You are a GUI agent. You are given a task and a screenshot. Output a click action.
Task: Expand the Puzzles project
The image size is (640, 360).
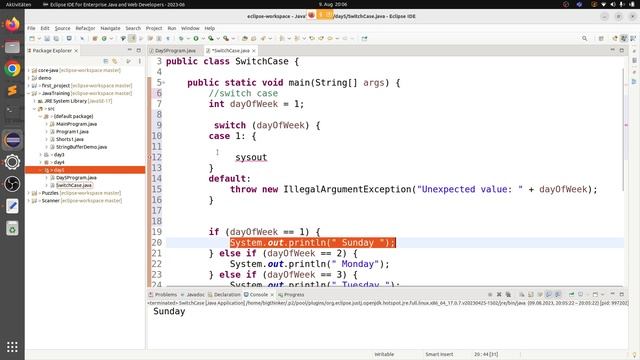pyautogui.click(x=29, y=193)
